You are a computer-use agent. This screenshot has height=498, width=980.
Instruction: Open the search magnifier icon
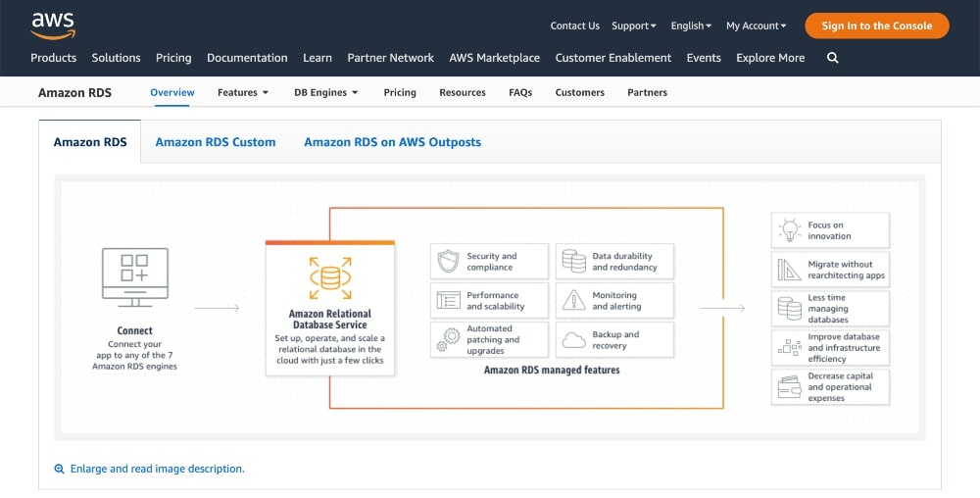[832, 58]
